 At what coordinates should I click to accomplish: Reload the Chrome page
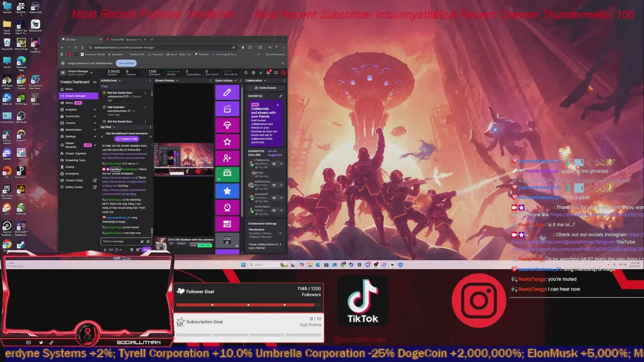point(75,48)
